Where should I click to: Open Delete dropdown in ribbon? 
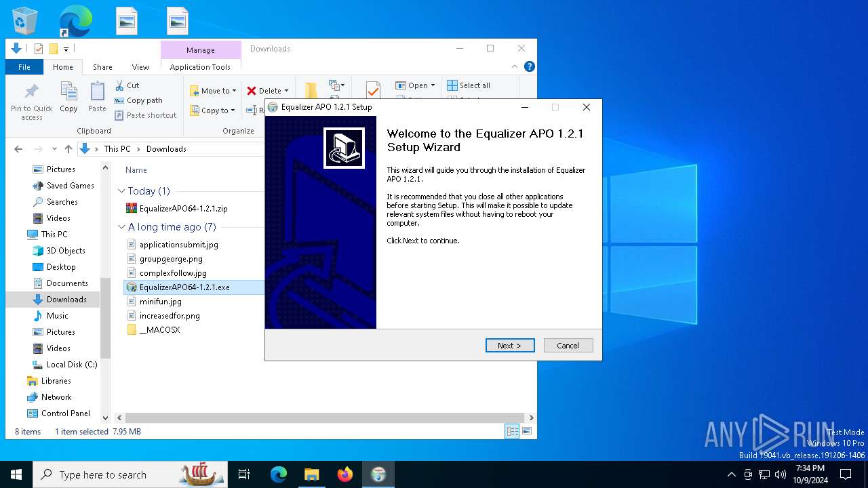pos(267,91)
